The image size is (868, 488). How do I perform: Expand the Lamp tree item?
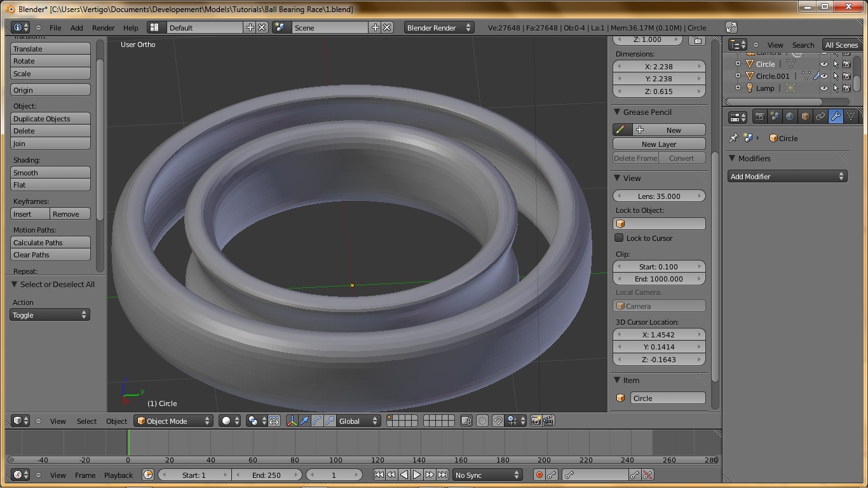(738, 88)
